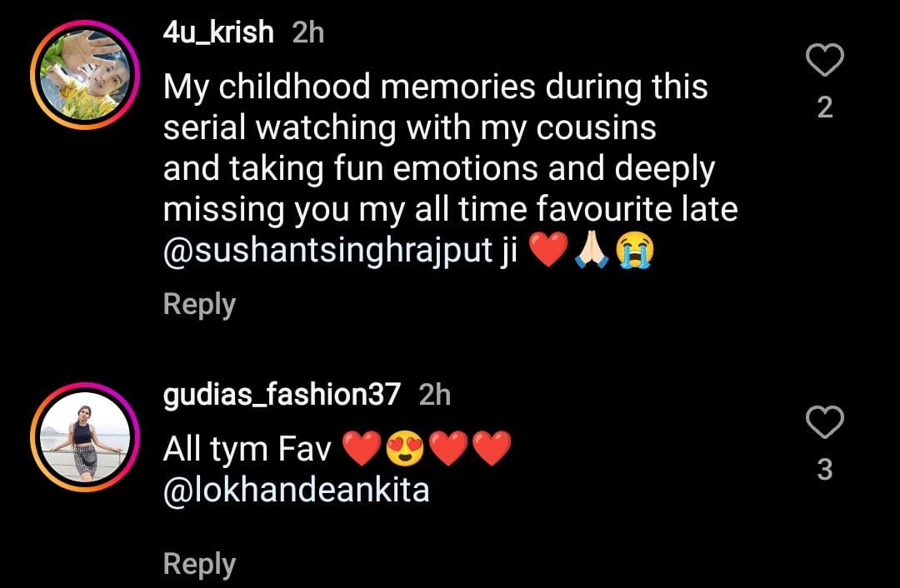Image resolution: width=900 pixels, height=588 pixels.
Task: Like the comment by 4u_krish
Action: [x=825, y=60]
